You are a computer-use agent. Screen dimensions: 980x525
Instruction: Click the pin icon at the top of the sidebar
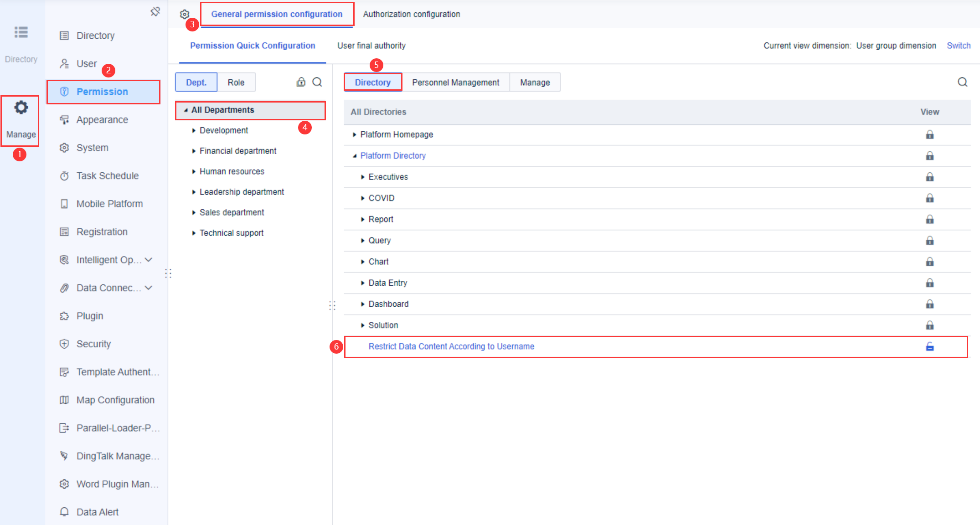155,12
